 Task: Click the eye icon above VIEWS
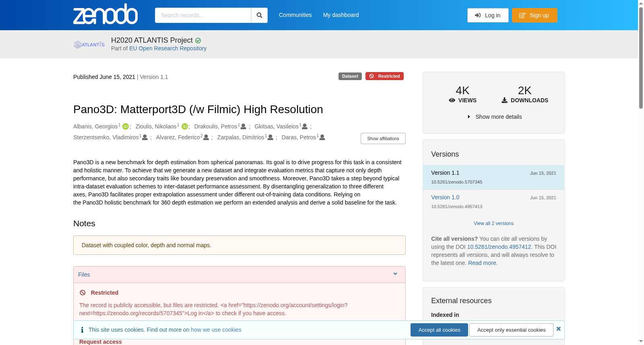[x=452, y=100]
